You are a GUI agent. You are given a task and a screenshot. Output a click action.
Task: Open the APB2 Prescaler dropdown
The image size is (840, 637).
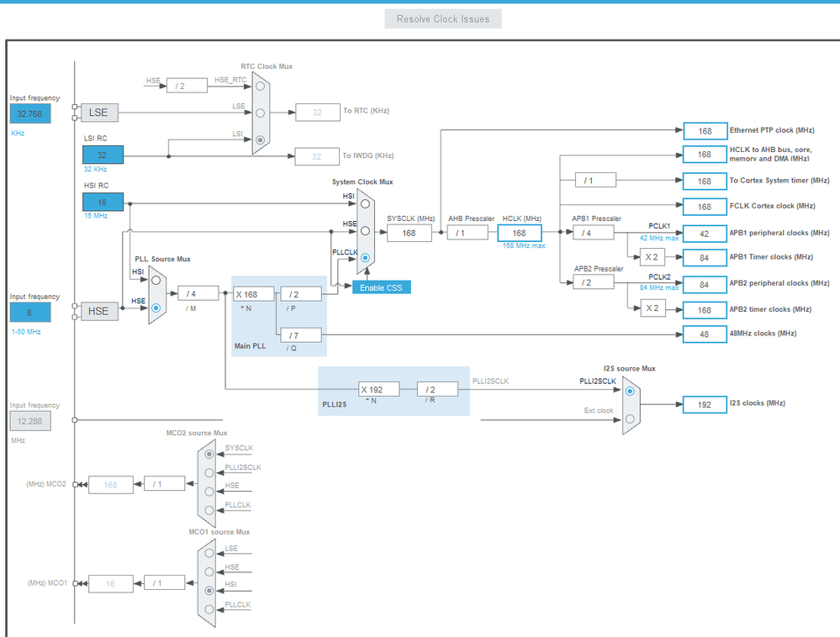click(594, 282)
